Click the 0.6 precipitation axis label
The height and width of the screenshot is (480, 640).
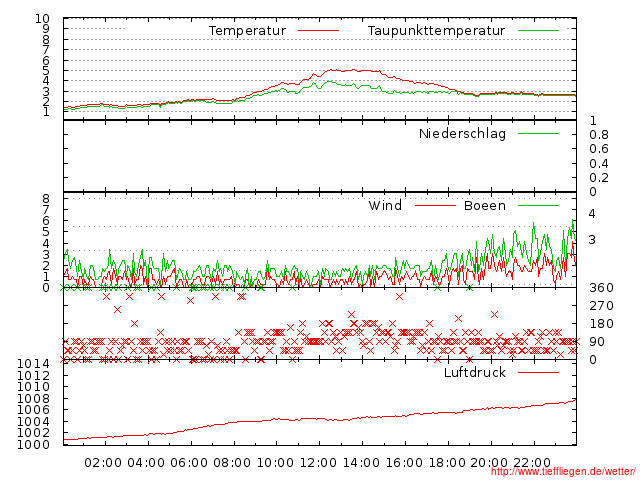point(599,149)
